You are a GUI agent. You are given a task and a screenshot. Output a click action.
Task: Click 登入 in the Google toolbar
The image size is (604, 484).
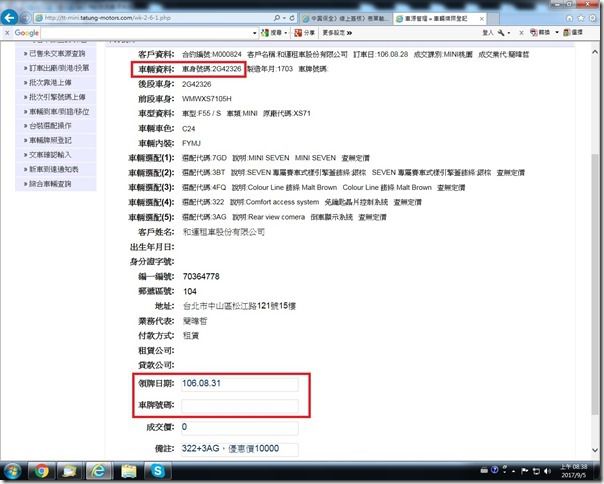coord(488,33)
